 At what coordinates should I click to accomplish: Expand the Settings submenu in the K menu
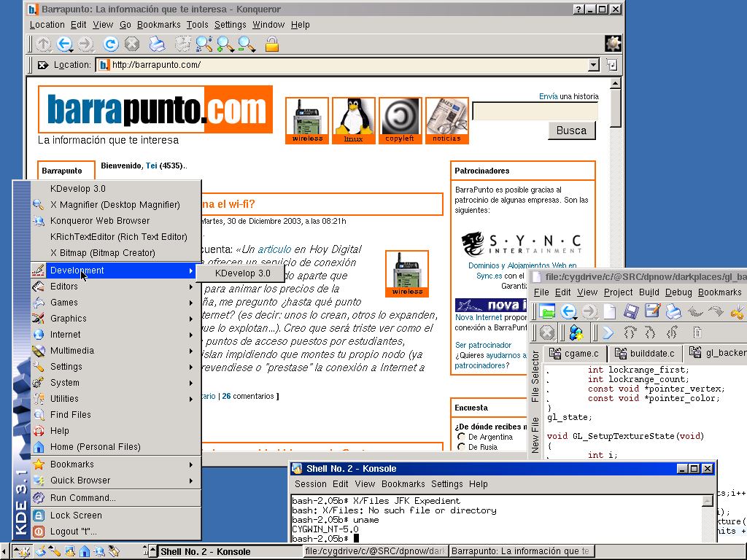(116, 367)
